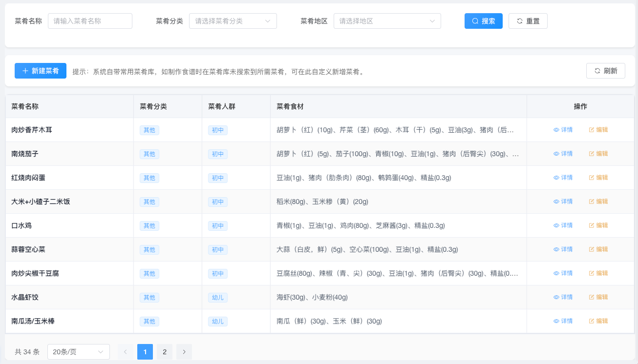Image resolution: width=638 pixels, height=364 pixels.
Task: Click the 请输入菜肴名称 input field
Action: (90, 20)
